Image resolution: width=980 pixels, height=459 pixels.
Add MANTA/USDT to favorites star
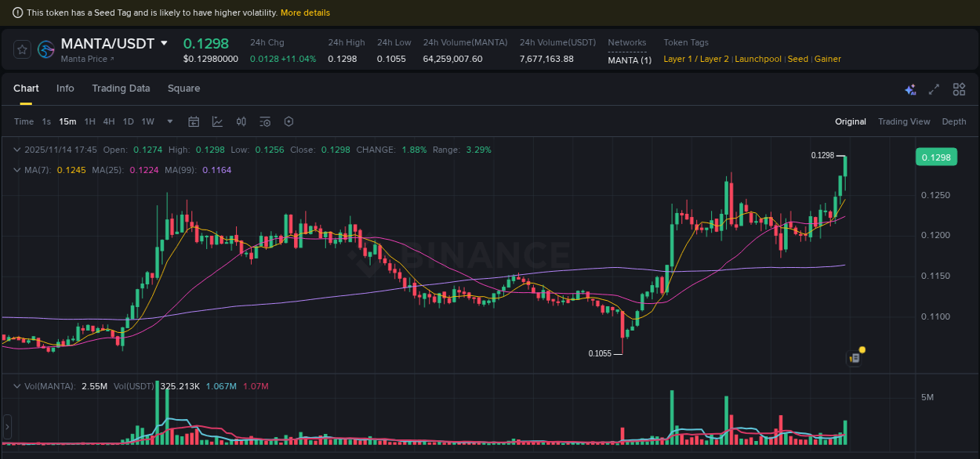(22, 49)
